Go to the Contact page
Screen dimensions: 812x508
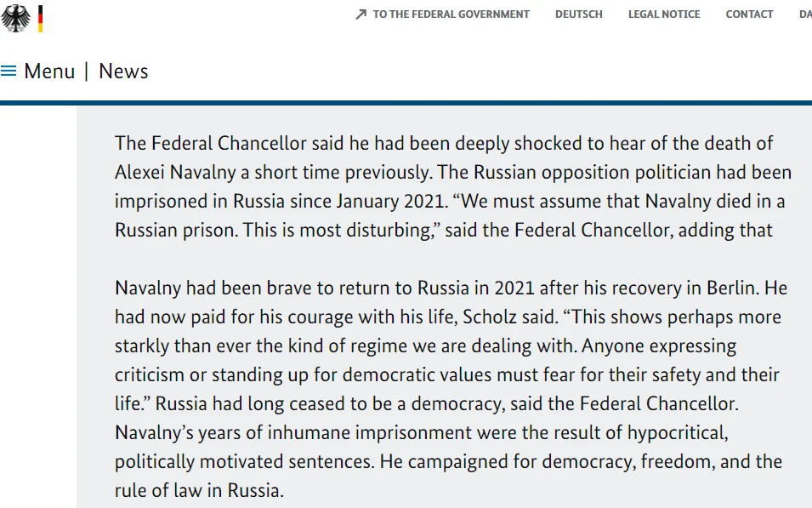[x=749, y=14]
